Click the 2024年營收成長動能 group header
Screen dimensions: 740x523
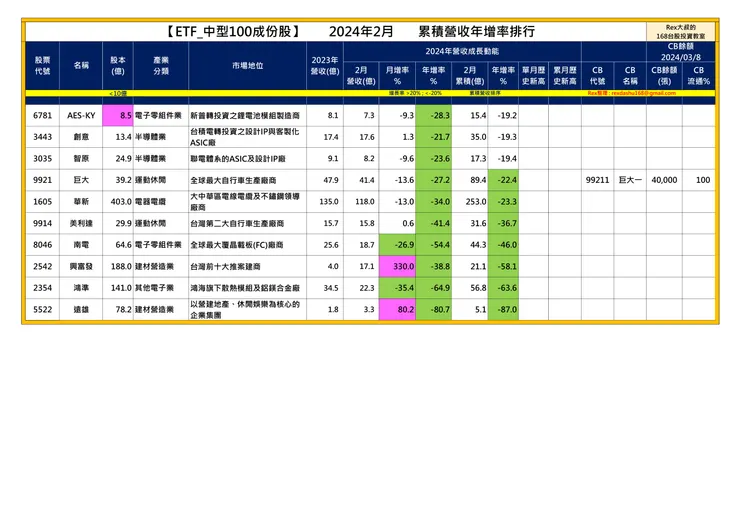pyautogui.click(x=462, y=51)
